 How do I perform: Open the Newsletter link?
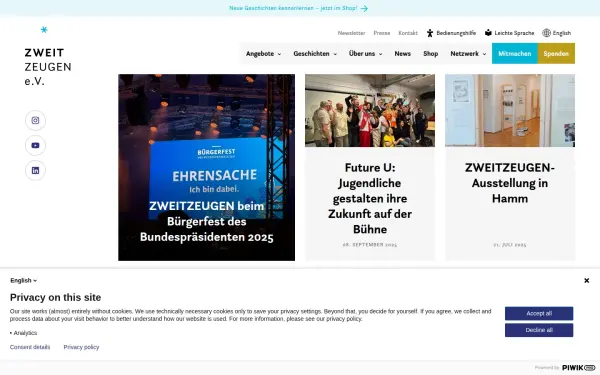(351, 33)
